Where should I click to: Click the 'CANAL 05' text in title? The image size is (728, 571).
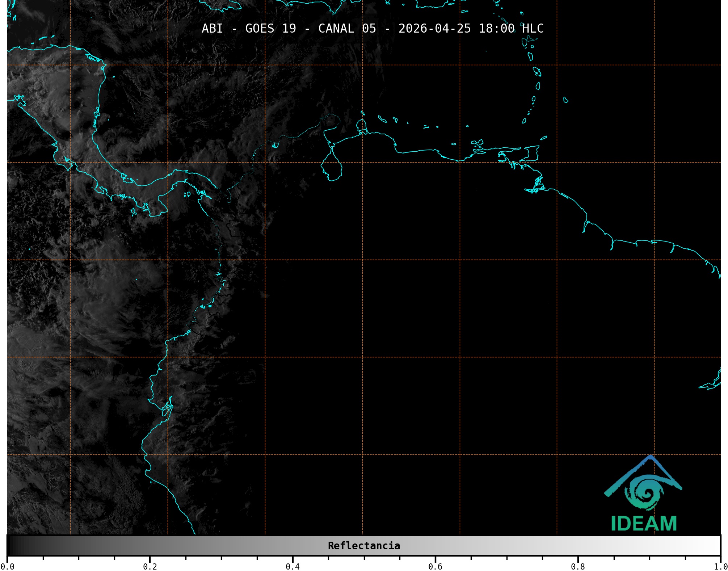(x=347, y=29)
